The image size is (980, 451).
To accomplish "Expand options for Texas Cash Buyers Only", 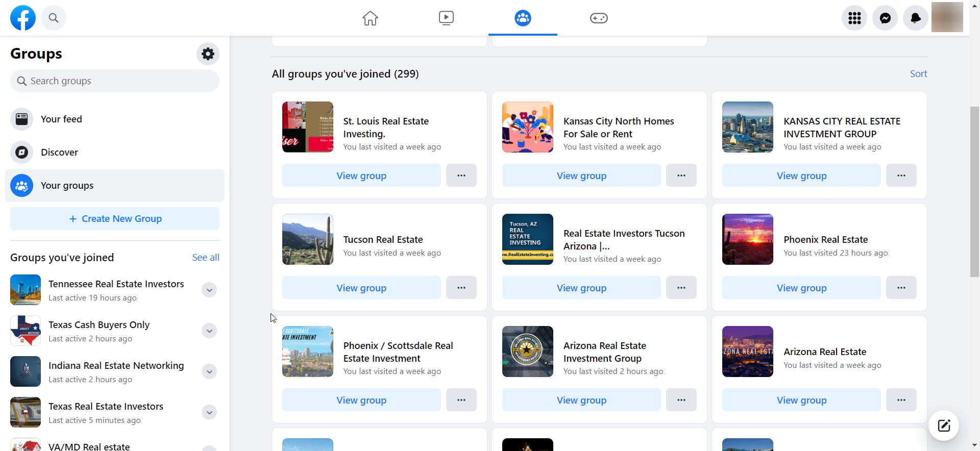I will (x=209, y=331).
